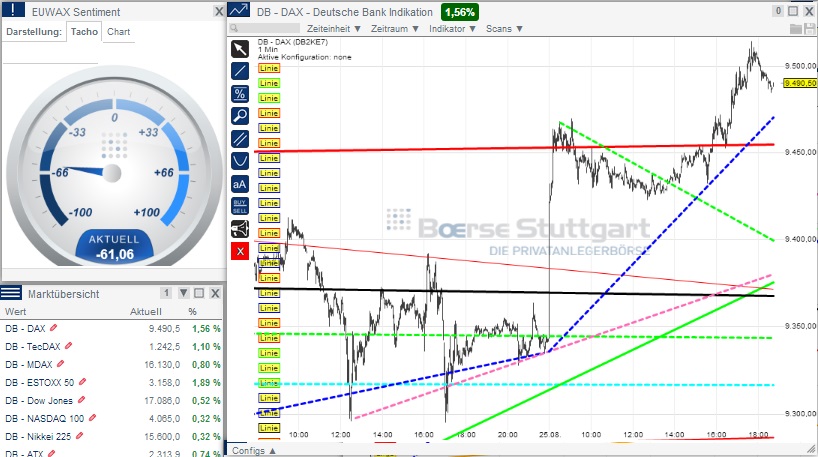This screenshot has height=457, width=818.
Task: Open the Zeitraum dropdown
Action: point(394,29)
